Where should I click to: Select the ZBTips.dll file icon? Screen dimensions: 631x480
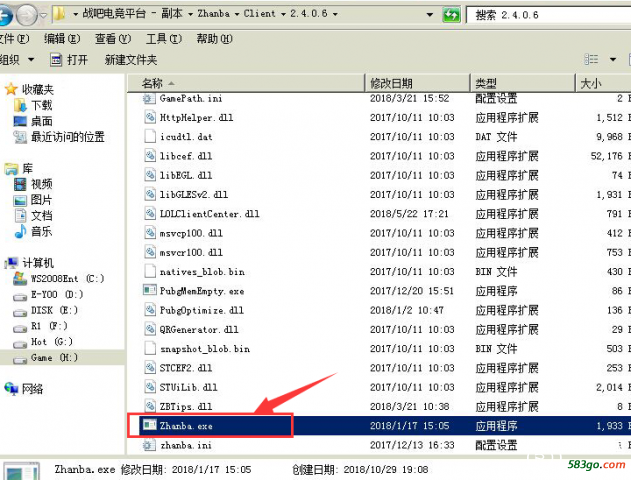(150, 406)
